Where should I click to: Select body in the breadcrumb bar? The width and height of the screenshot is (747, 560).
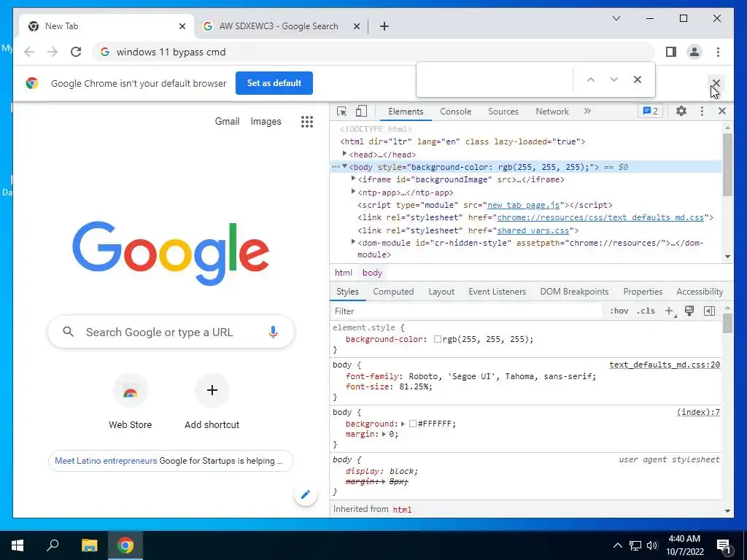(x=372, y=273)
